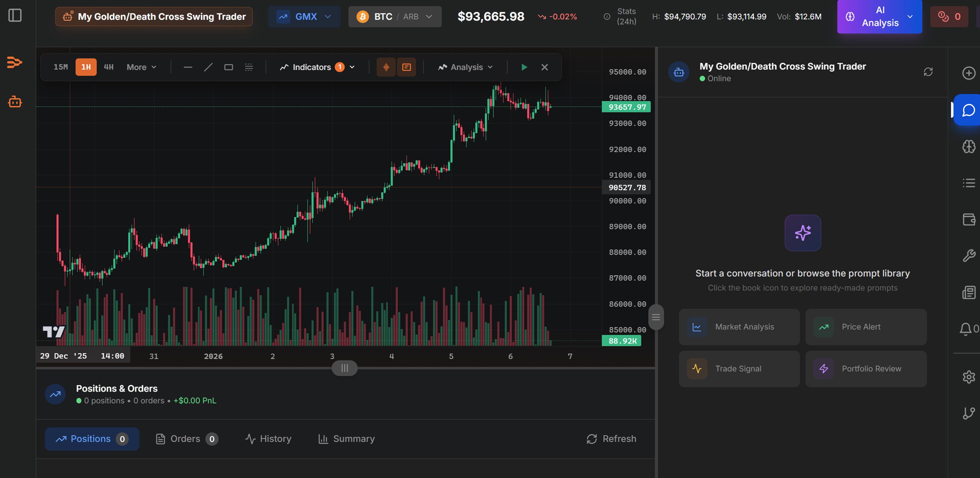Click the Positions & Orders trend icon
Image resolution: width=980 pixels, height=478 pixels.
[55, 394]
